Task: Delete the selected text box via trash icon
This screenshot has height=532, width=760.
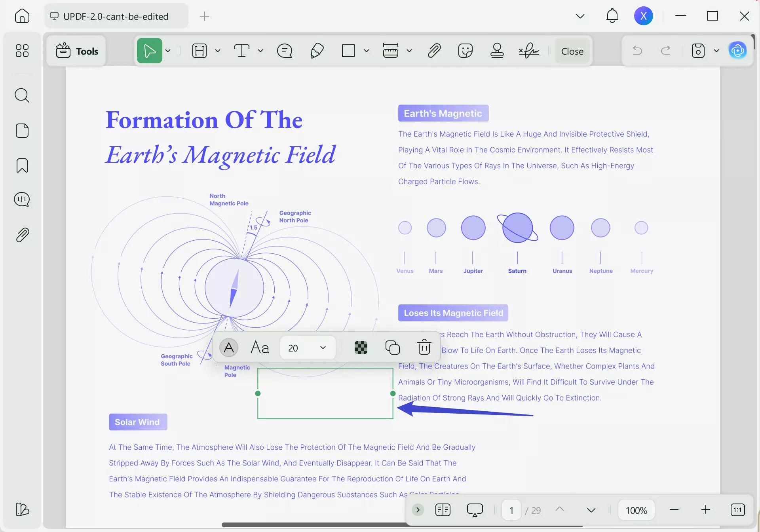Action: click(424, 347)
